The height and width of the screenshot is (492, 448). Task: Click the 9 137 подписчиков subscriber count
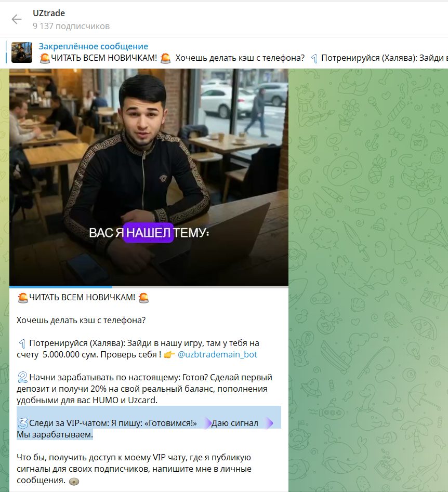click(x=71, y=26)
